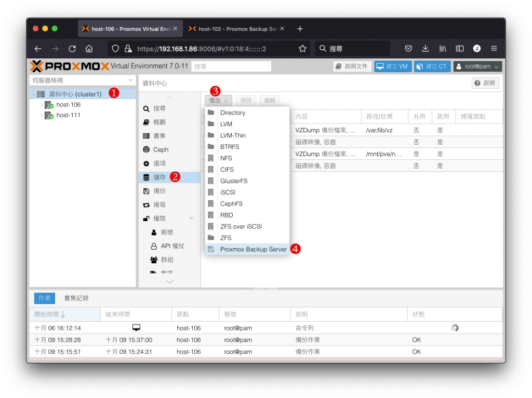Open a new browser tab with plus
Viewport: 532px width, 398px height.
[x=300, y=29]
